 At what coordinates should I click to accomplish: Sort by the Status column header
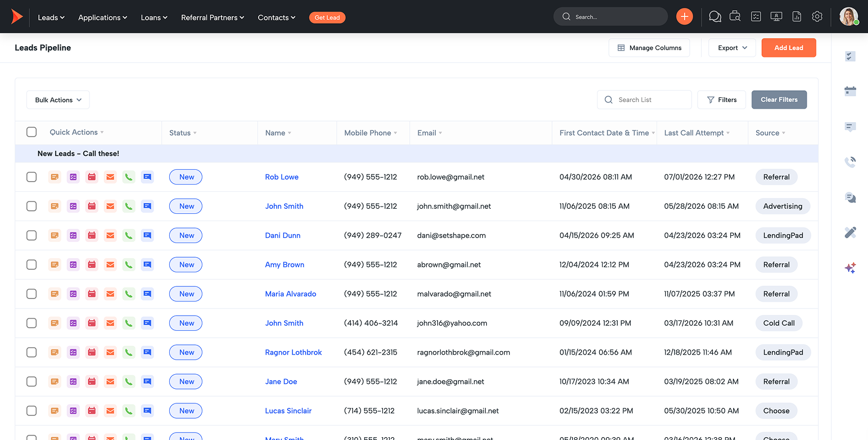pos(183,133)
